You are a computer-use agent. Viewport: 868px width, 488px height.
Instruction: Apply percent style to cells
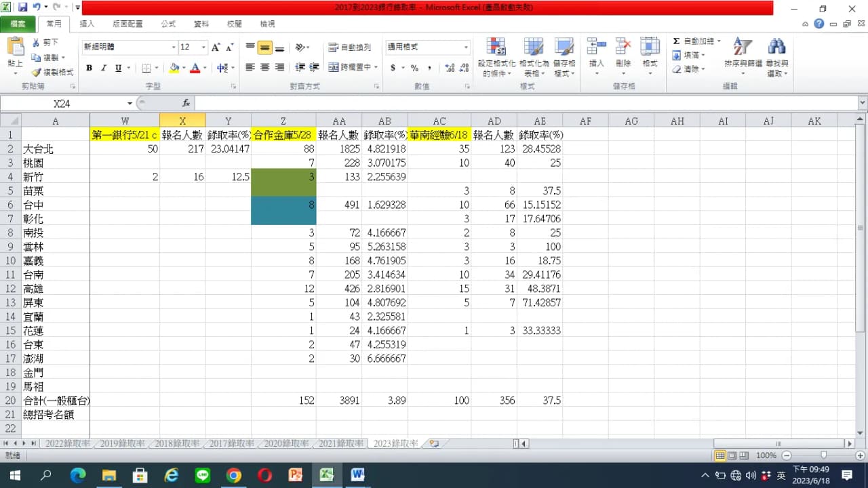(x=414, y=68)
